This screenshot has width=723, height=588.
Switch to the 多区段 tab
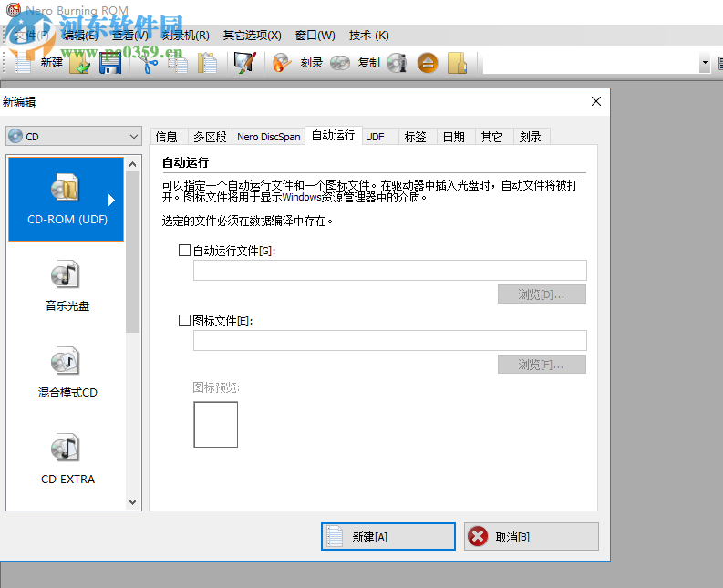coord(210,137)
